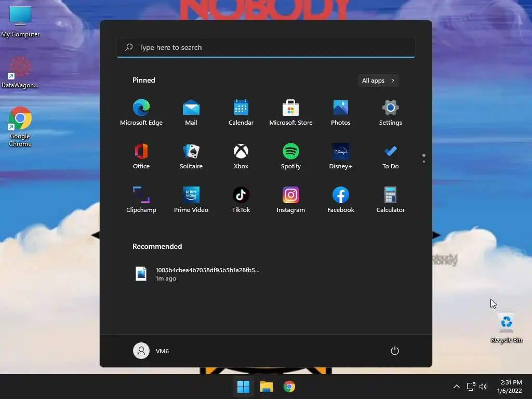Click the power button in Start menu
532x399 pixels.
tap(395, 351)
